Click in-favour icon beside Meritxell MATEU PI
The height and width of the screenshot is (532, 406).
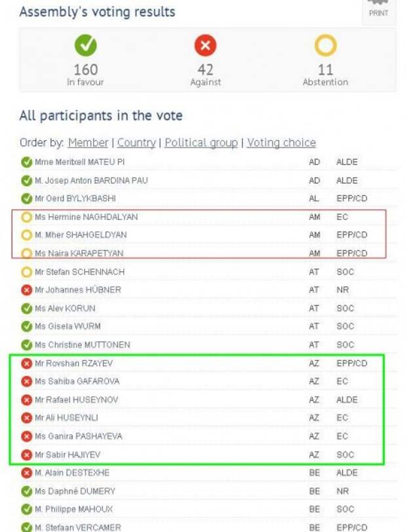[26, 162]
